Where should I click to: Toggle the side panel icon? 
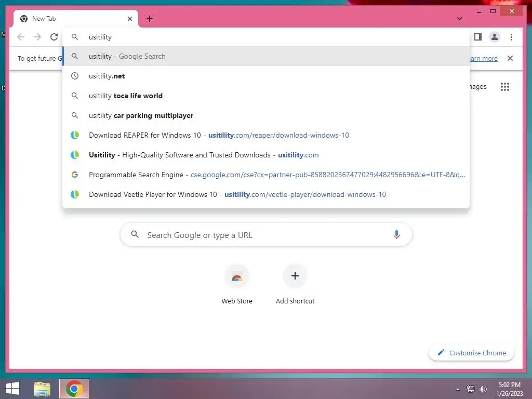point(478,37)
